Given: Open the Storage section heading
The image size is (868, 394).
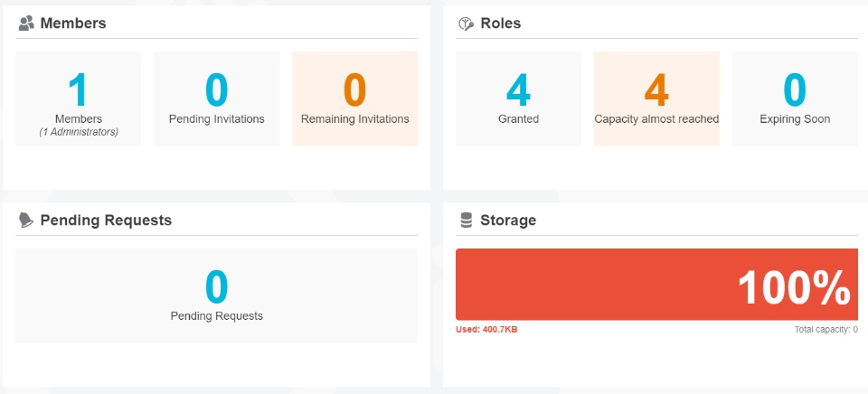Looking at the screenshot, I should click(508, 220).
